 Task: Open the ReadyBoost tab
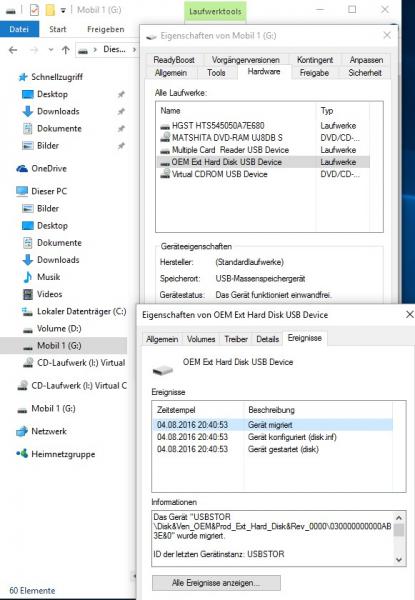pyautogui.click(x=174, y=60)
